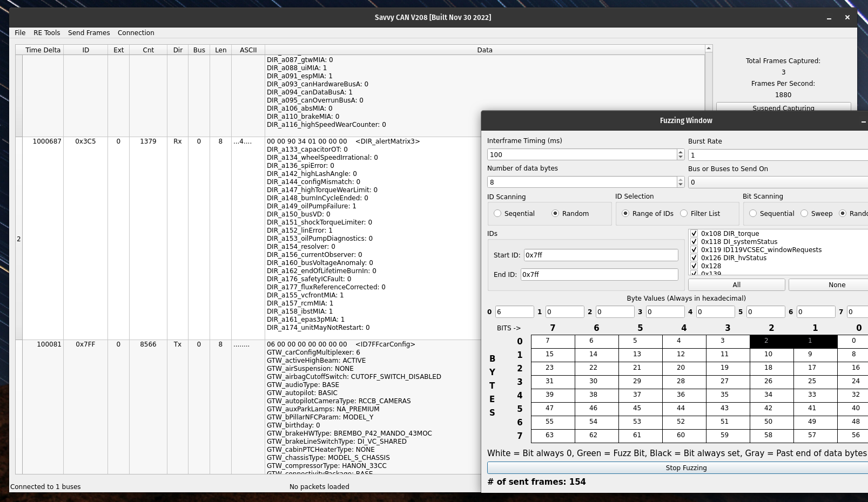This screenshot has height=502, width=868.
Task: Select Seqential ID Scanning option
Action: click(497, 214)
